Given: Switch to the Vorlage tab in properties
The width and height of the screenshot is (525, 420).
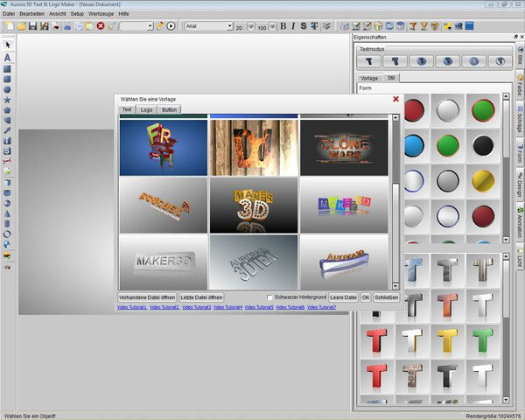Looking at the screenshot, I should [x=369, y=78].
